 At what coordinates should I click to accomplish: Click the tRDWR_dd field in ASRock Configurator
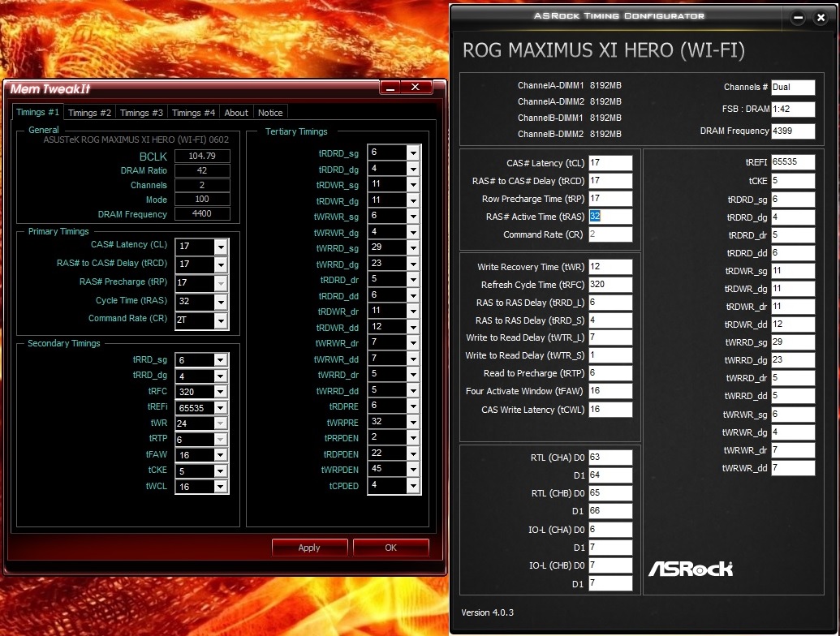[793, 324]
